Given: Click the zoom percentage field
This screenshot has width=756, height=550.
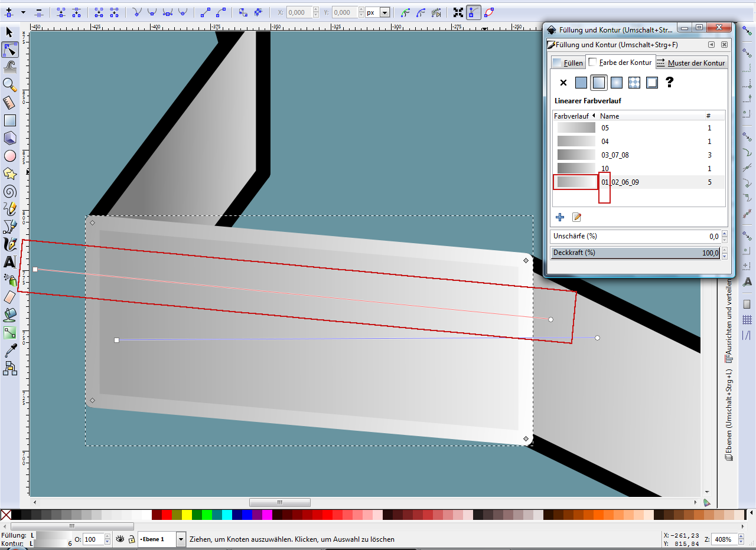Looking at the screenshot, I should [722, 539].
